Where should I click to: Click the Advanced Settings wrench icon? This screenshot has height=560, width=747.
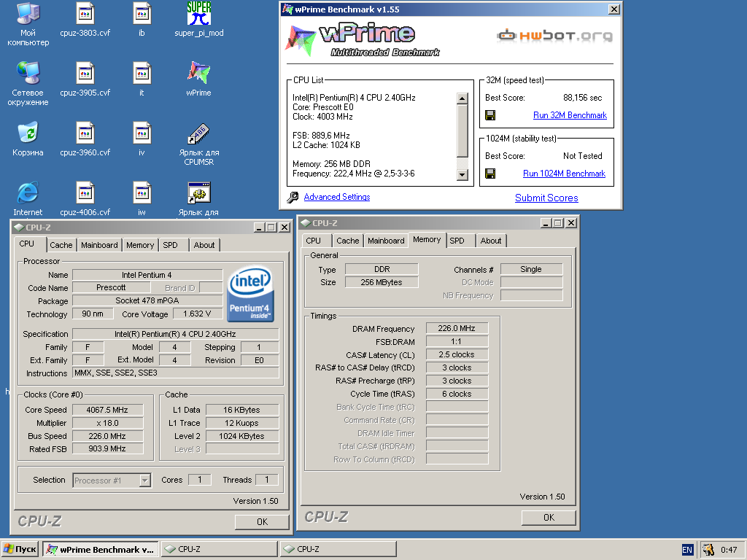(293, 197)
